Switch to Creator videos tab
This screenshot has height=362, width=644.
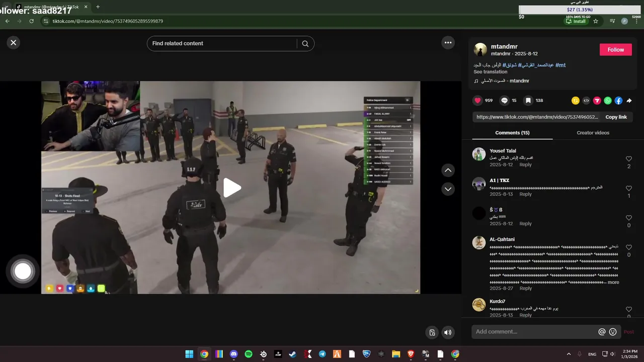click(x=593, y=133)
